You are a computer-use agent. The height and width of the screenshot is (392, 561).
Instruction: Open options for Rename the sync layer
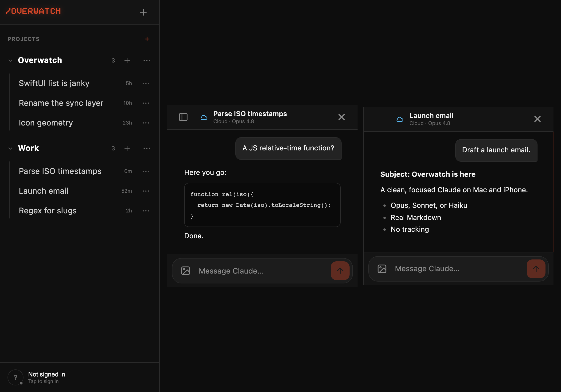point(146,103)
